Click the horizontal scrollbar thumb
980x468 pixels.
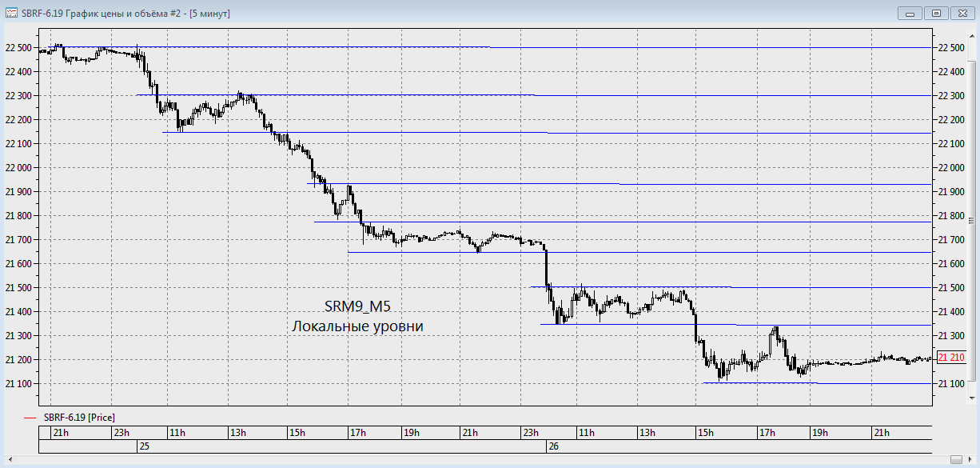956,459
